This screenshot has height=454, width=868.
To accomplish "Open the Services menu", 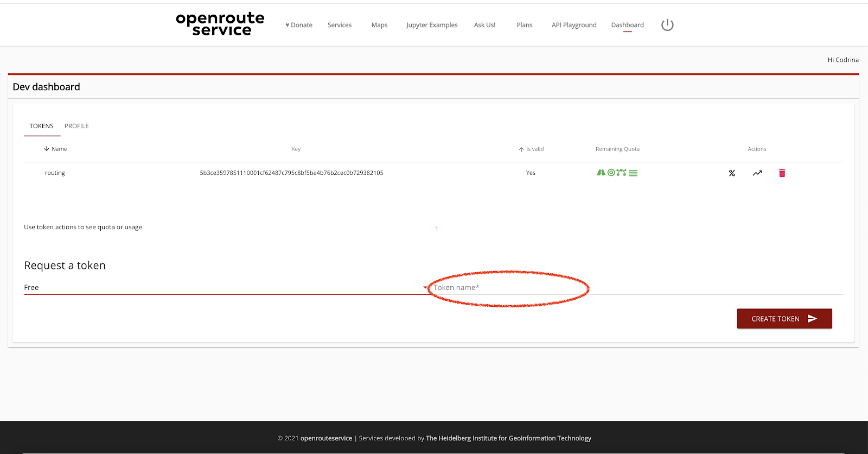I will 340,25.
